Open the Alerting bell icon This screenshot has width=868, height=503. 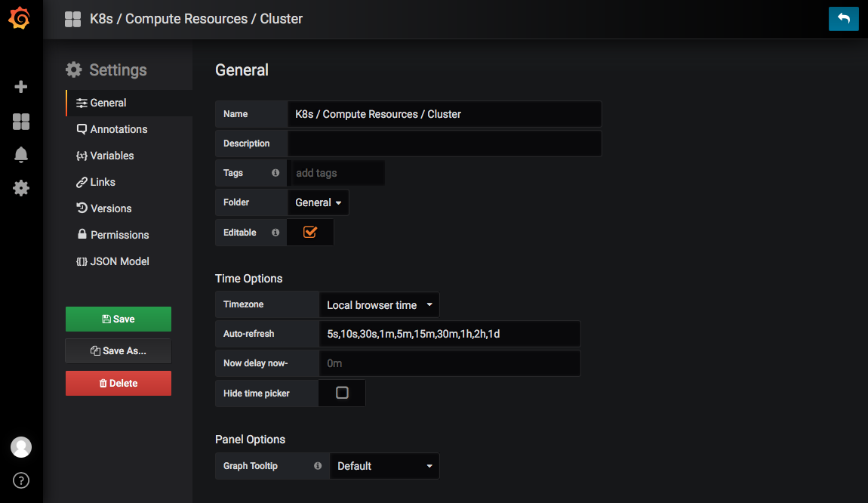point(21,155)
